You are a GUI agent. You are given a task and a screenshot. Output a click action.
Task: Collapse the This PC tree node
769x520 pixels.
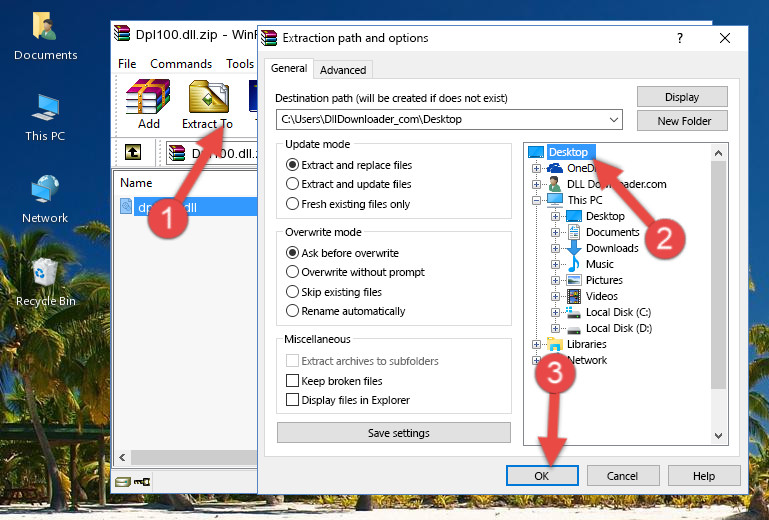(537, 200)
